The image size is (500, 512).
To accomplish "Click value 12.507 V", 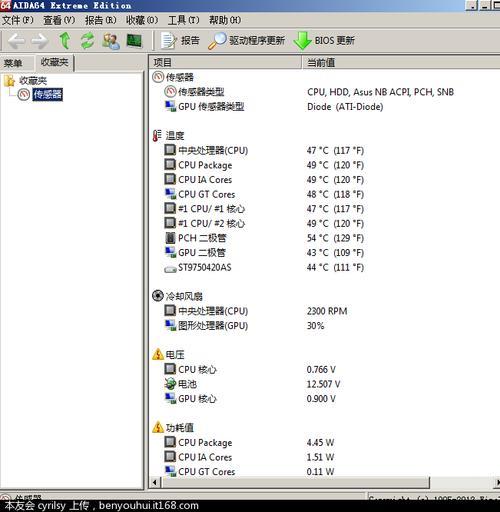I will [x=323, y=384].
